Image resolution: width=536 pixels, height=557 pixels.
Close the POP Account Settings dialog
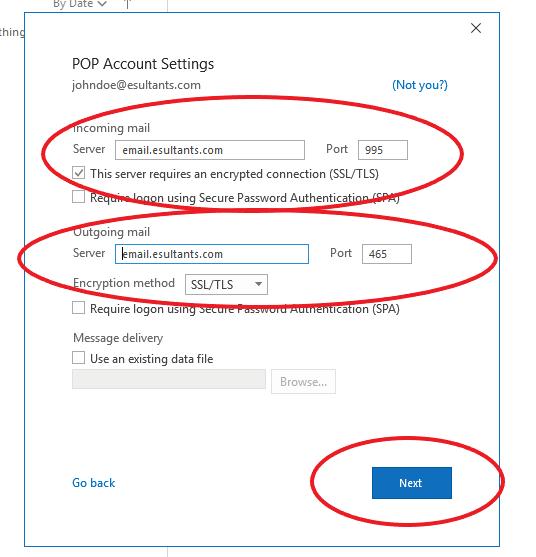(476, 28)
